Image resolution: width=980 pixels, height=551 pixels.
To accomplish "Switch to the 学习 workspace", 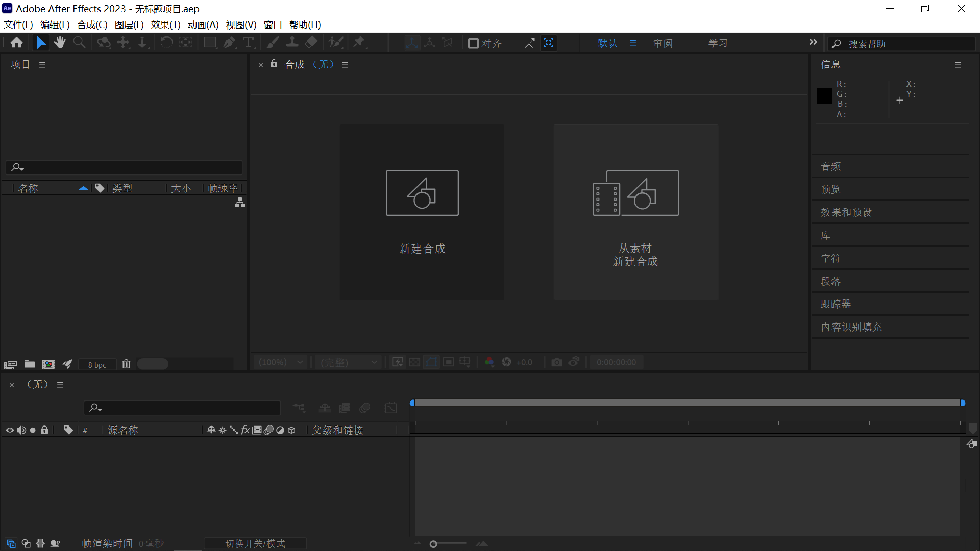I will (x=718, y=43).
